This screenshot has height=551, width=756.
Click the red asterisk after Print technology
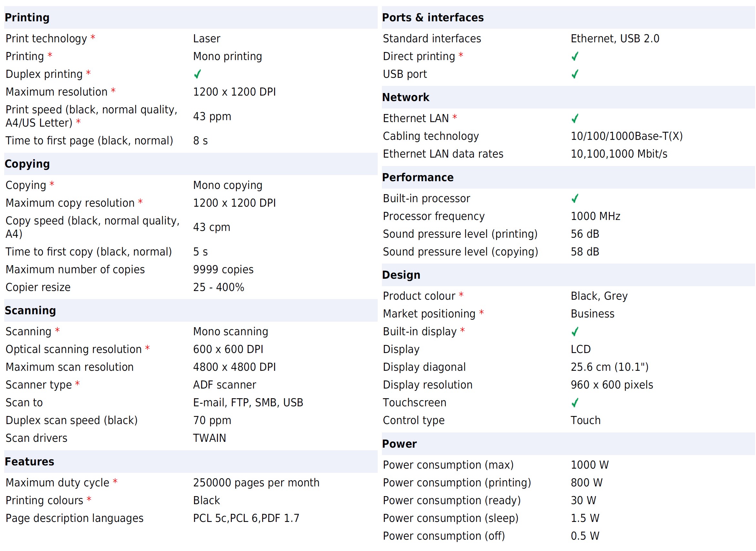click(x=93, y=37)
